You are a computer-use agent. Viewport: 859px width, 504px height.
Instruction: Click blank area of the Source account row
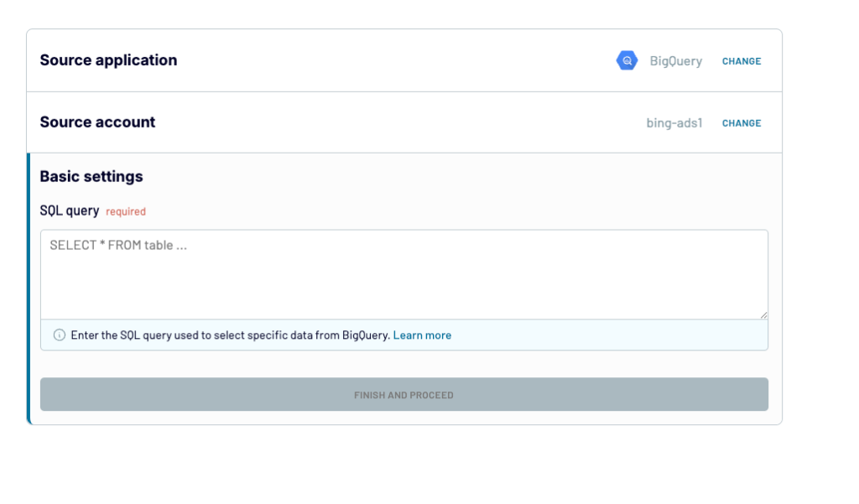point(383,122)
